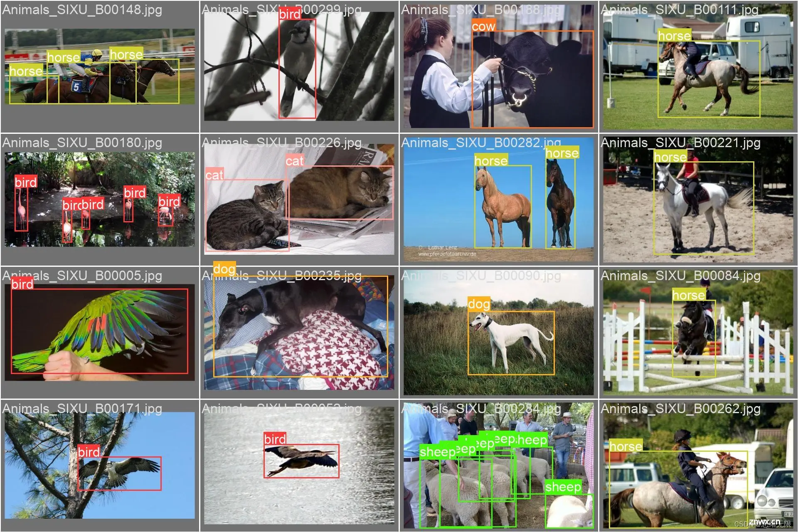This screenshot has width=798, height=532.
Task: Select the 'cat' label on the brown fluffy cat
Action: [x=295, y=160]
